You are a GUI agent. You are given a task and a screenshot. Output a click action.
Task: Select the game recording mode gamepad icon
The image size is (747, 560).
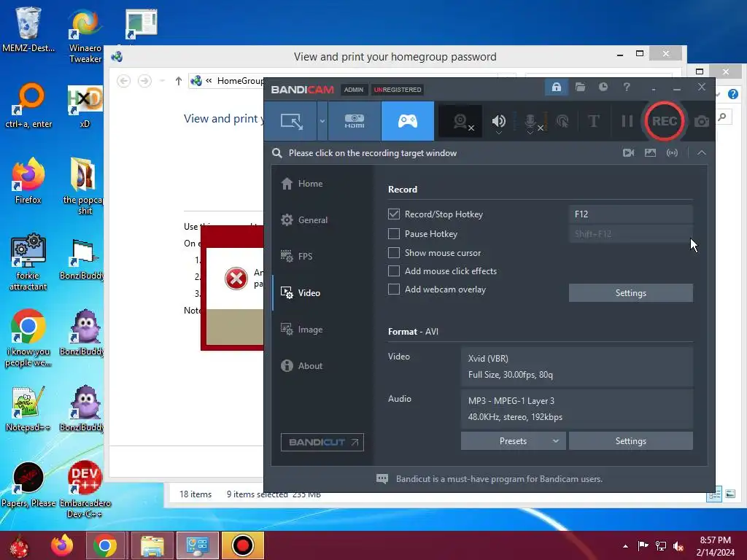click(x=408, y=121)
